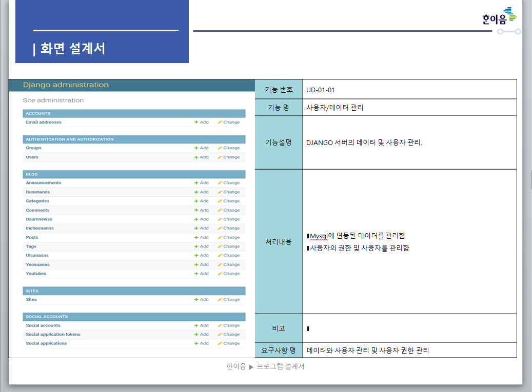Click the 한이음 logo in the corner
Screen dimensions: 532x392
click(500, 16)
